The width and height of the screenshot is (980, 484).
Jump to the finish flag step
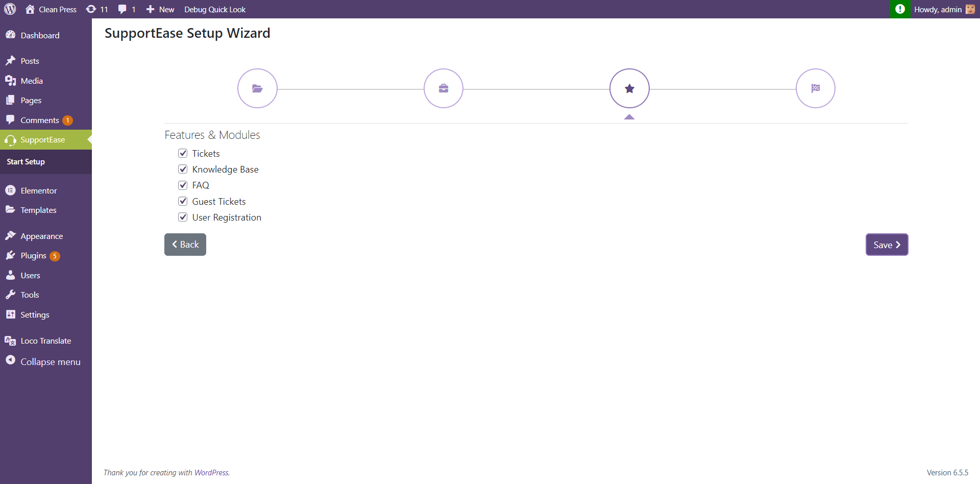tap(816, 88)
